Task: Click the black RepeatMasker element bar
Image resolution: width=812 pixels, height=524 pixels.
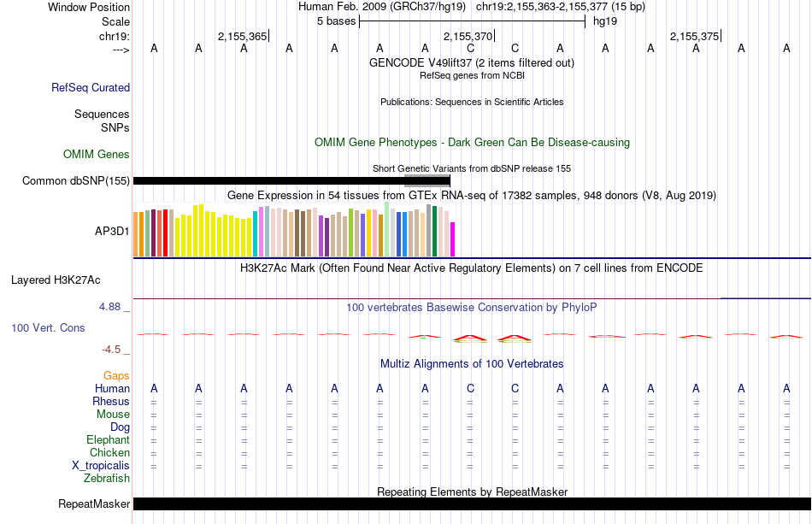Action: (x=473, y=503)
